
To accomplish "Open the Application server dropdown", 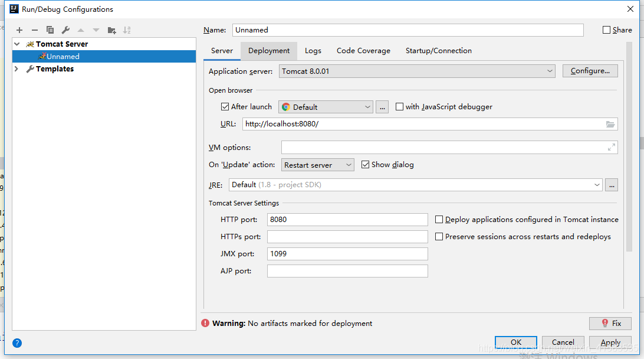I will click(x=417, y=71).
